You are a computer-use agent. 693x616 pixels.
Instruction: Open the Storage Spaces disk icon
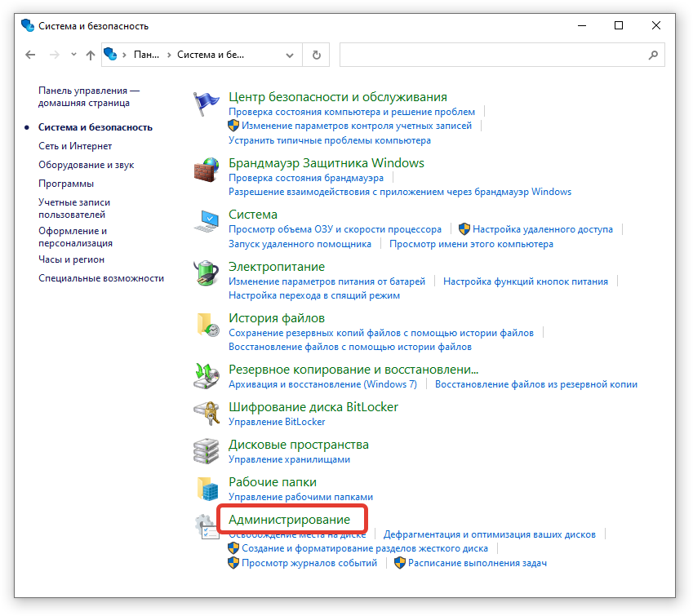(205, 451)
